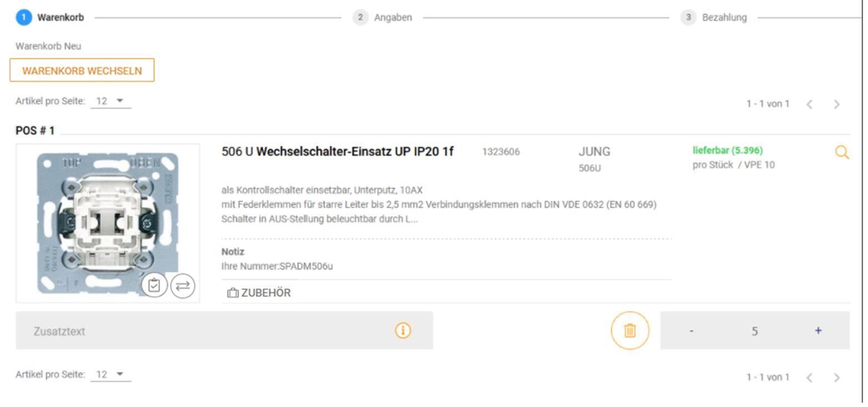This screenshot has height=407, width=868.
Task: Click the swap arrows icon on product image
Action: coord(183,286)
